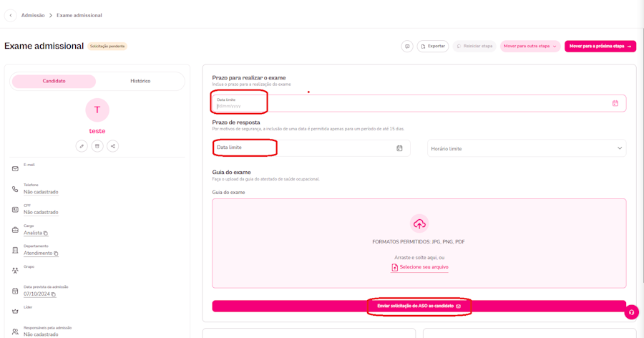Viewport: 644px width, 338px height.
Task: Go back using the breadcrumb arrow
Action: click(x=11, y=15)
